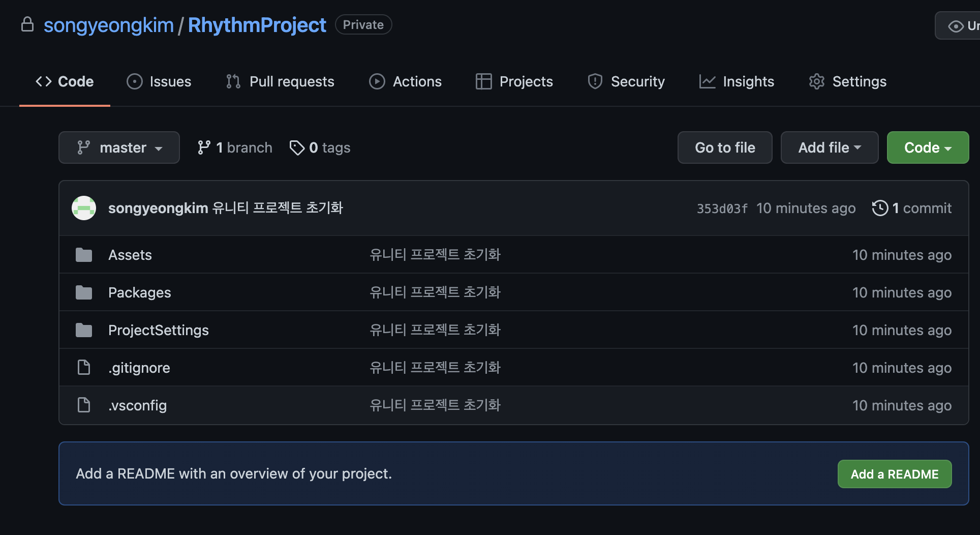This screenshot has height=535, width=980.
Task: Open the ProjectSettings folder
Action: tap(159, 330)
